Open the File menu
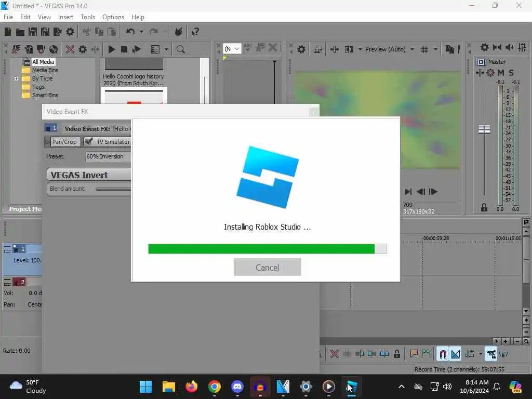Viewport: 532px width, 399px height. tap(8, 17)
